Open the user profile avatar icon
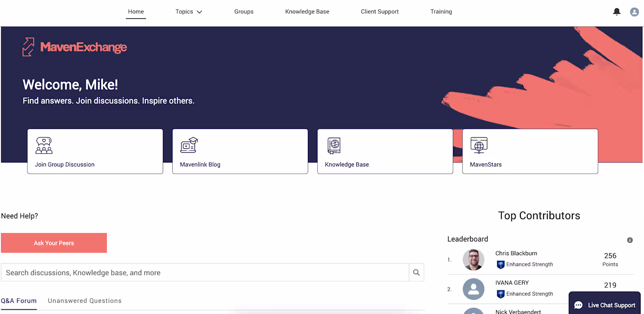 click(634, 12)
